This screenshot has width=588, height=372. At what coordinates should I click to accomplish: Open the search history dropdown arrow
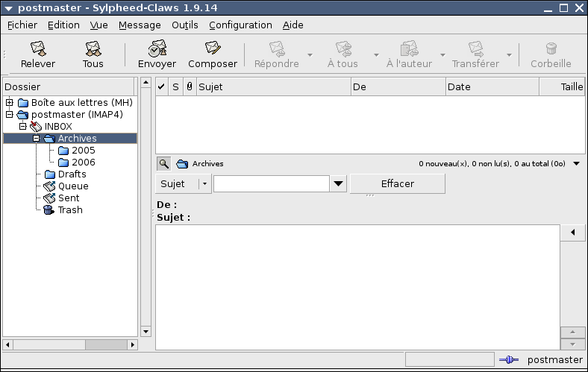(x=338, y=184)
